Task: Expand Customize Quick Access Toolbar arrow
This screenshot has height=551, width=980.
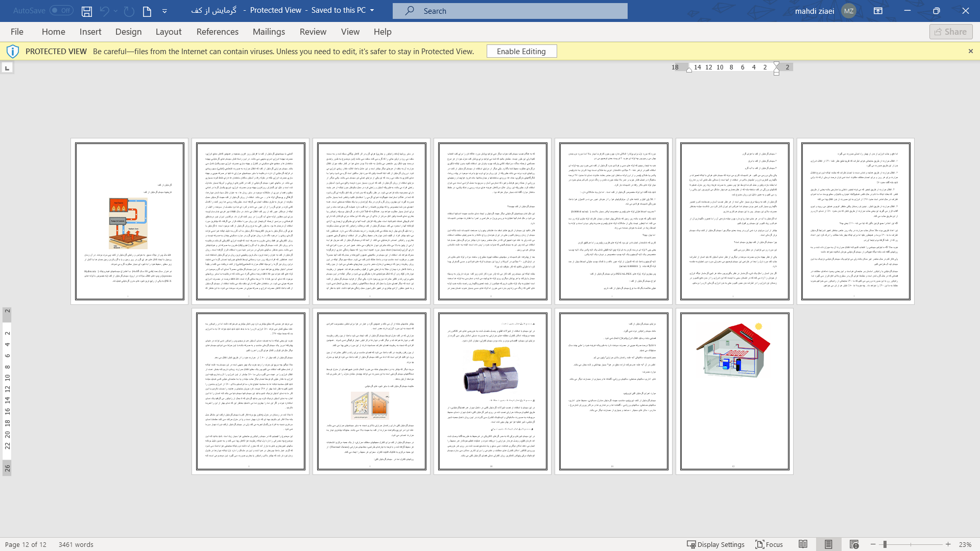Action: pos(164,11)
